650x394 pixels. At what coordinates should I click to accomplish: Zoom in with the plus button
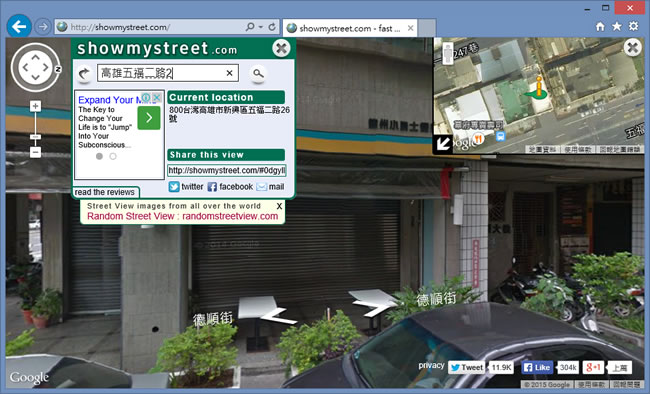35,107
